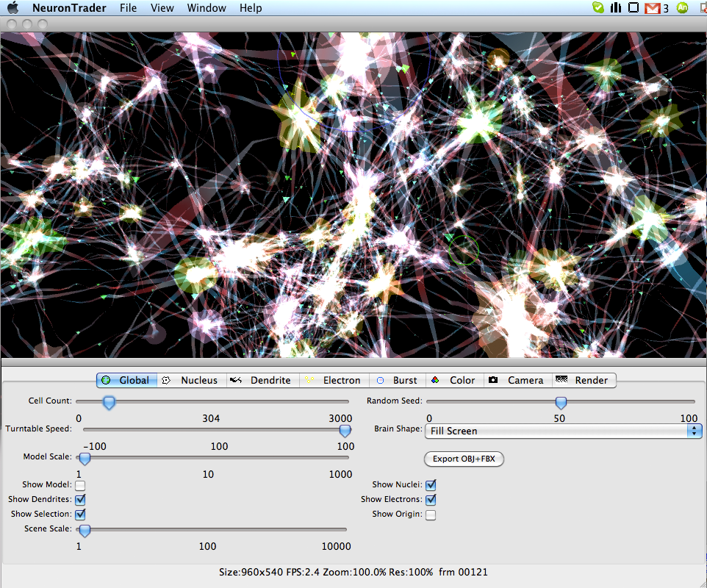
Task: Click the square outline icon in menu bar
Action: click(x=633, y=8)
